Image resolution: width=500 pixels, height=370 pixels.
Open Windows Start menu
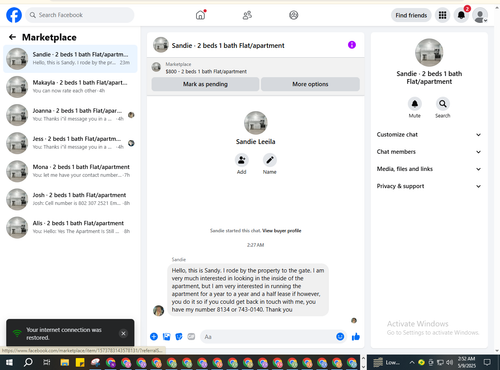[x=9, y=362]
